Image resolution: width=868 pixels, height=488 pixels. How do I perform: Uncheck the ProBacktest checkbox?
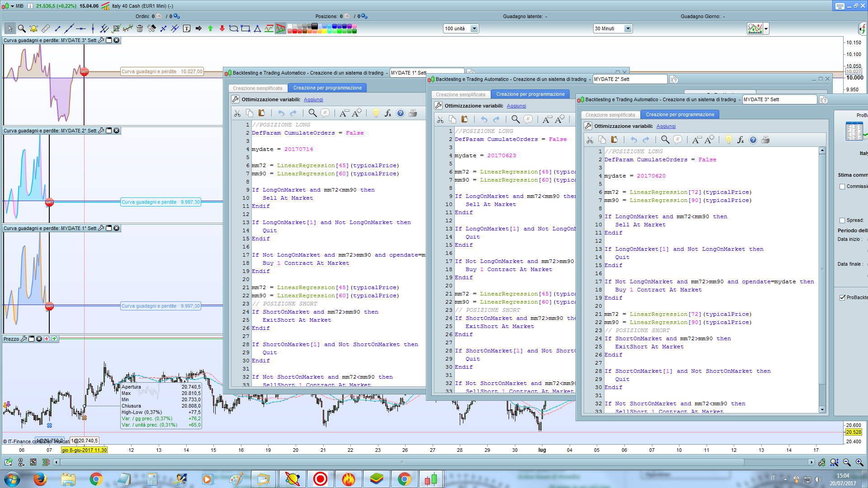842,297
